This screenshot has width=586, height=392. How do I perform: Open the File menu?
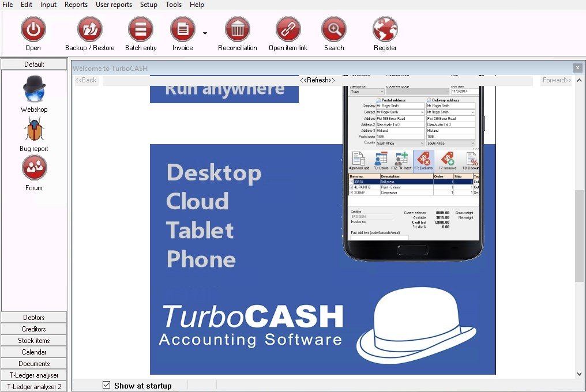tap(7, 5)
